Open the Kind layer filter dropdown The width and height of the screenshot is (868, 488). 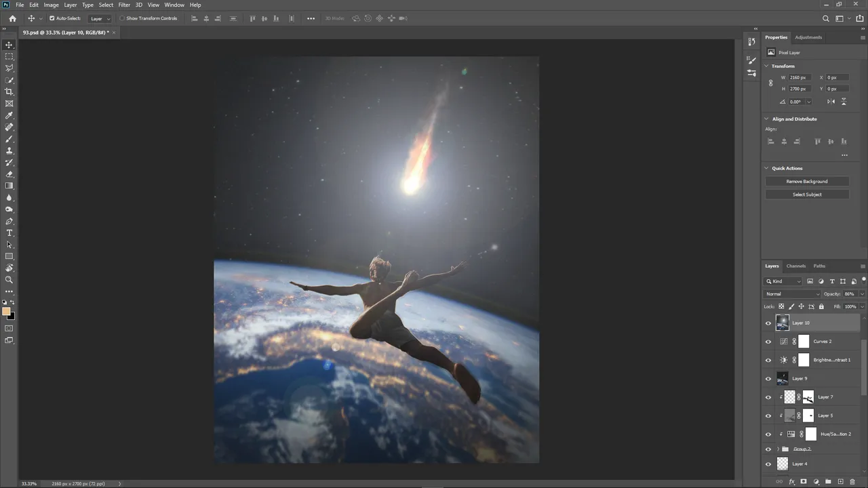784,281
